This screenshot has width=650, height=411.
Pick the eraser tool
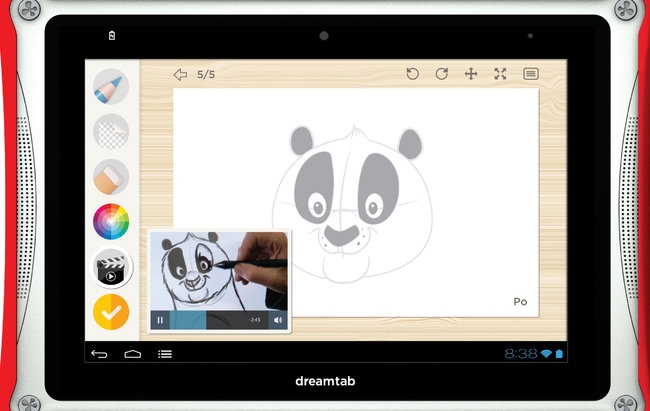(111, 177)
